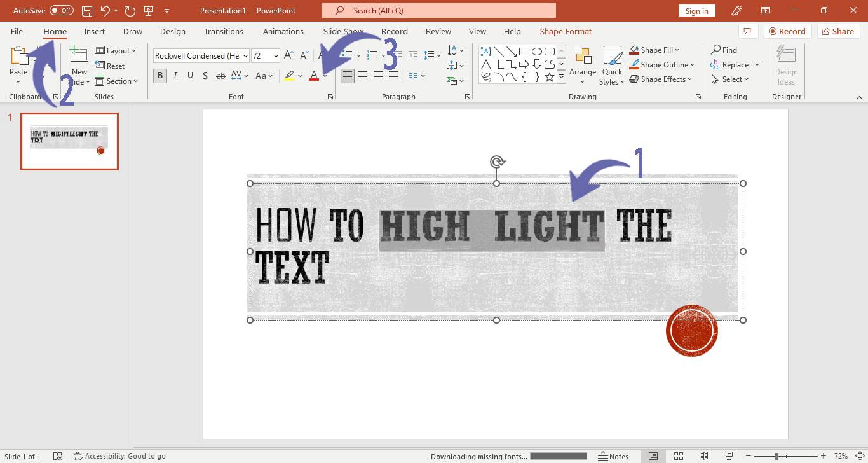Click the Arrange button
Viewport: 868px width, 463px height.
click(583, 66)
